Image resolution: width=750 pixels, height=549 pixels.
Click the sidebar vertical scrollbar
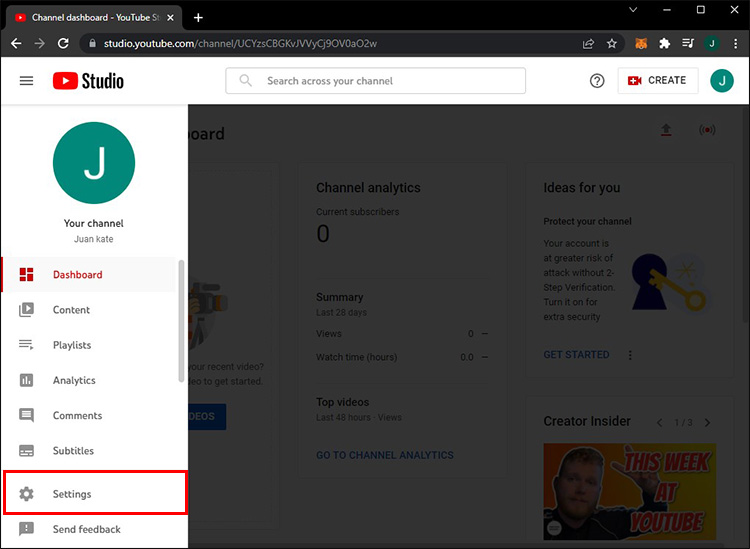click(181, 321)
